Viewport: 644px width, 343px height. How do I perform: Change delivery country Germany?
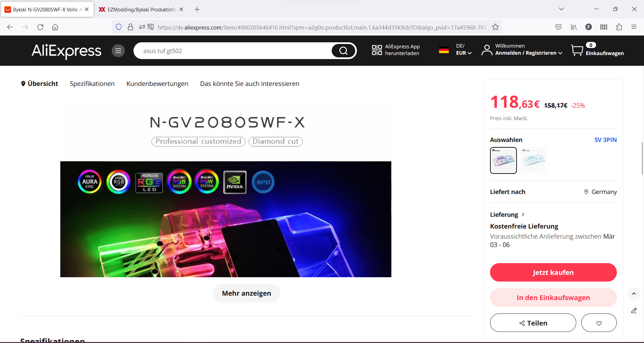[x=600, y=192]
